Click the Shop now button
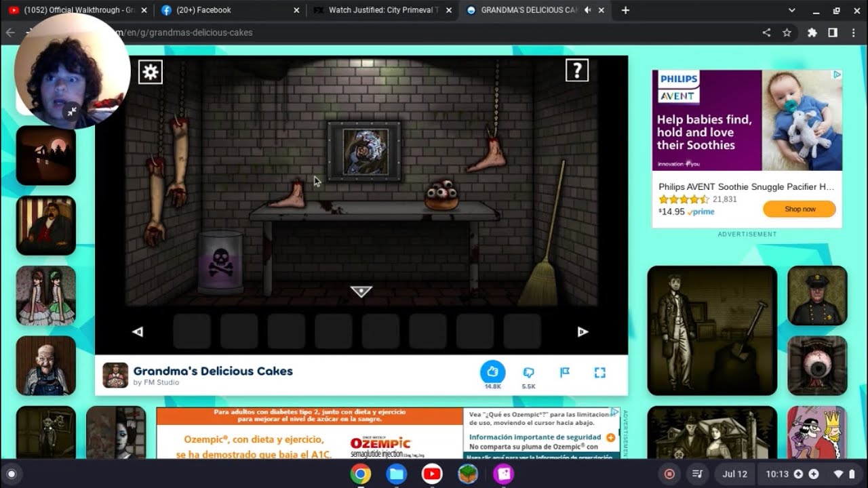This screenshot has height=488, width=868. (800, 209)
